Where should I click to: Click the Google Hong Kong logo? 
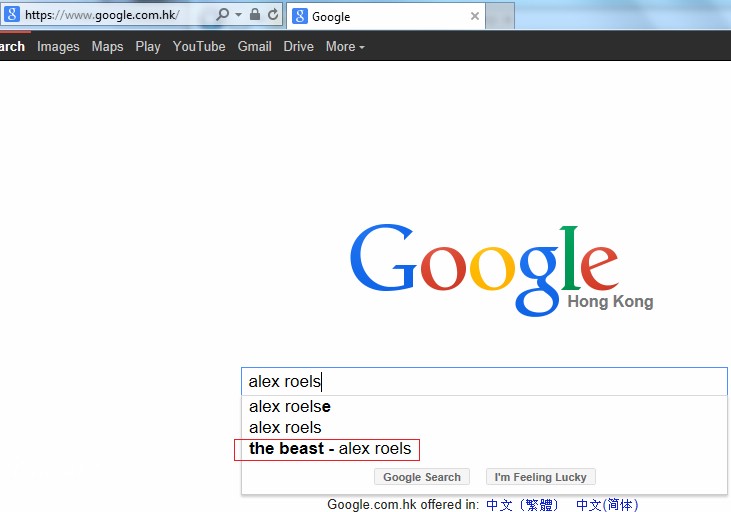(x=501, y=270)
